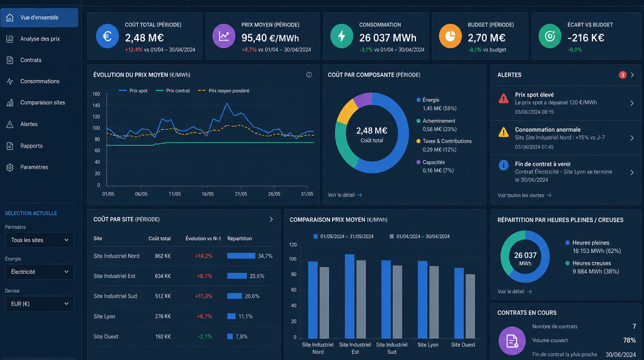Screen dimensions: 644x360
Task: Click the lightning bolt icon on Consommation card
Action: coord(341,36)
